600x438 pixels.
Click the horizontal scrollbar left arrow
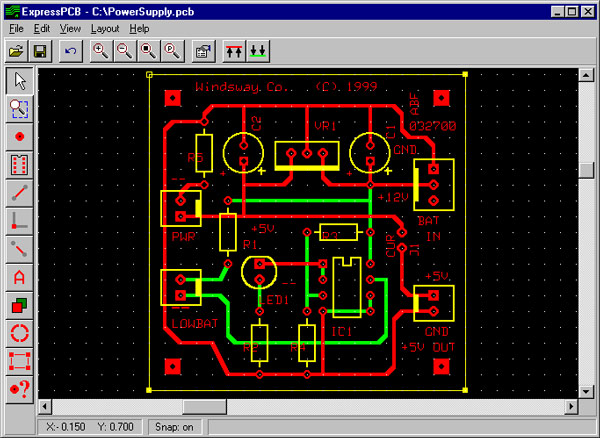click(x=45, y=406)
